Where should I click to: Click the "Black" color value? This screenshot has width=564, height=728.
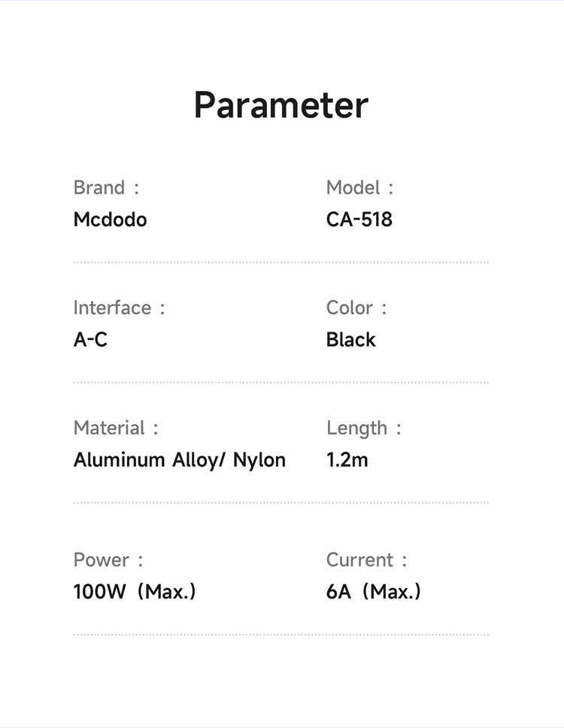click(x=350, y=340)
